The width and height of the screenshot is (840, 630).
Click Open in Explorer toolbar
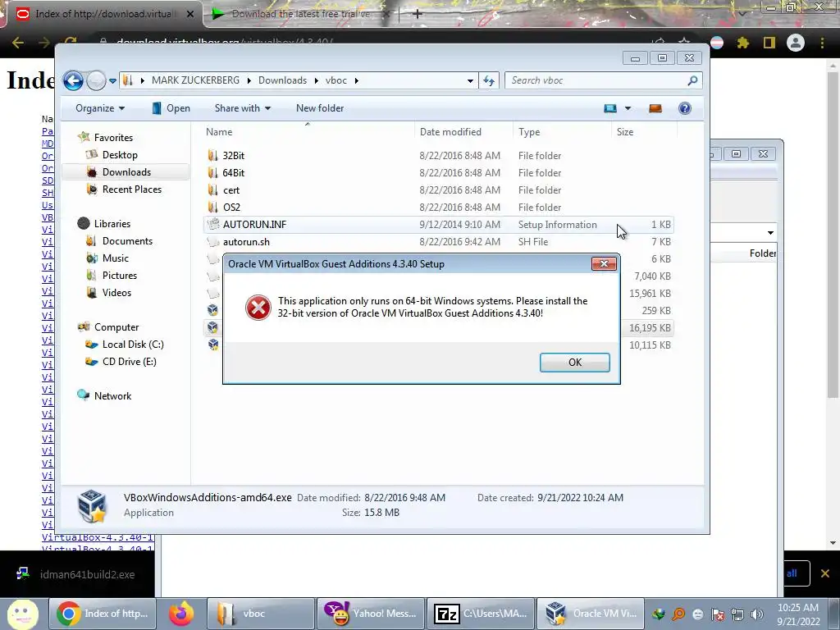coord(171,108)
